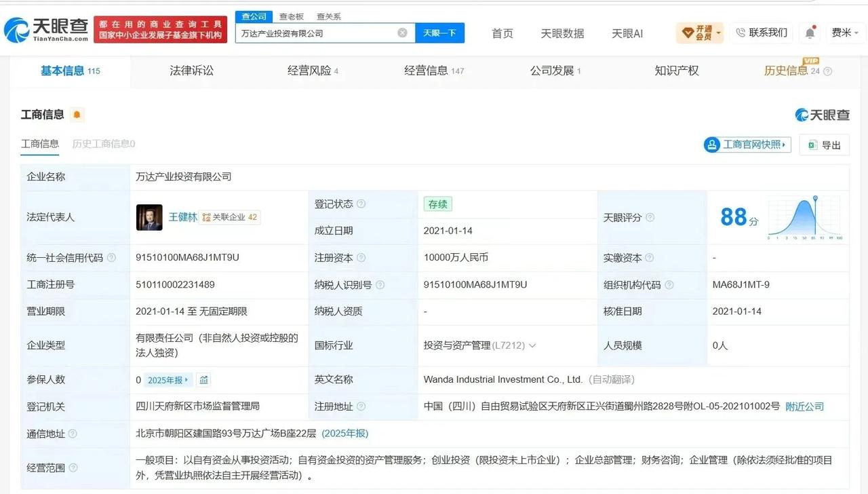Expand the 费米 user account dropdown
Viewport: 868px width, 494px height.
click(x=846, y=33)
